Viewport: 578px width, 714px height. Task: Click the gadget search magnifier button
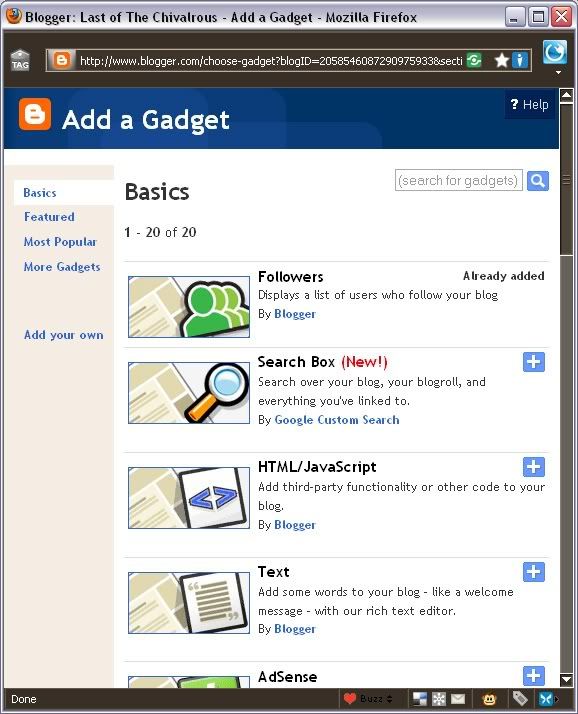coord(538,181)
